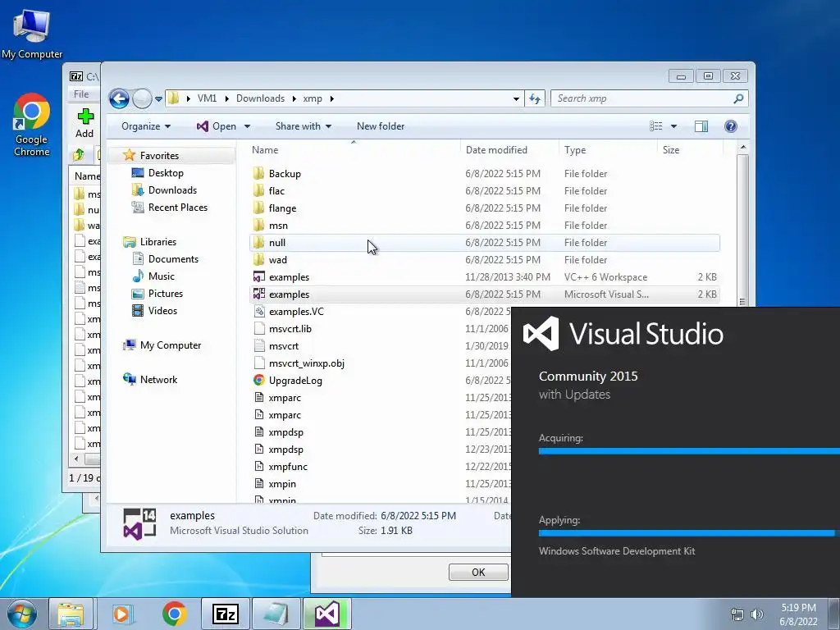The width and height of the screenshot is (840, 630).
Task: Click the Change your view icon
Action: [x=655, y=126]
